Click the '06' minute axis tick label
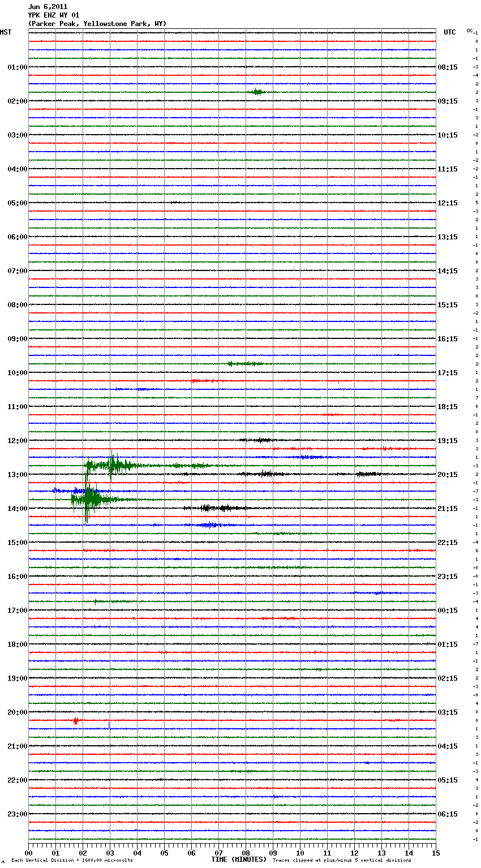 pyautogui.click(x=191, y=853)
